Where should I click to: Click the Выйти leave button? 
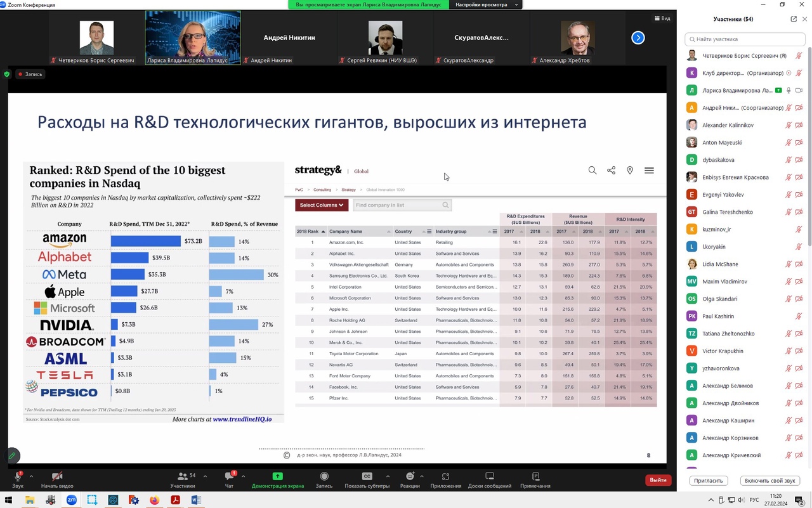(658, 480)
